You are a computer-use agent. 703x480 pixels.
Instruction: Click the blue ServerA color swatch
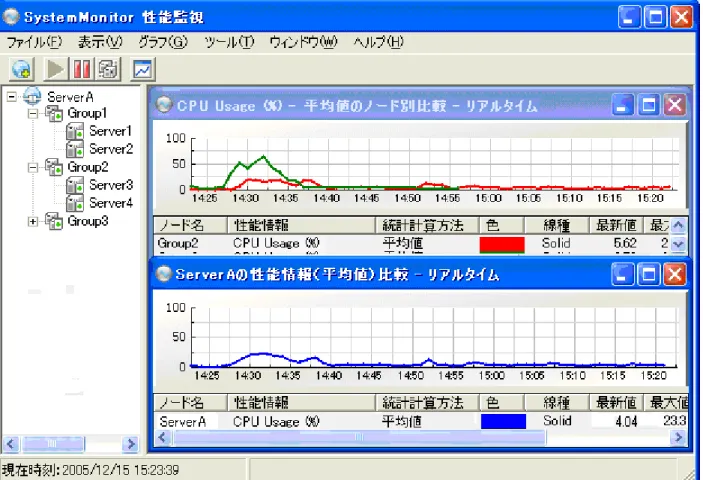tap(503, 421)
